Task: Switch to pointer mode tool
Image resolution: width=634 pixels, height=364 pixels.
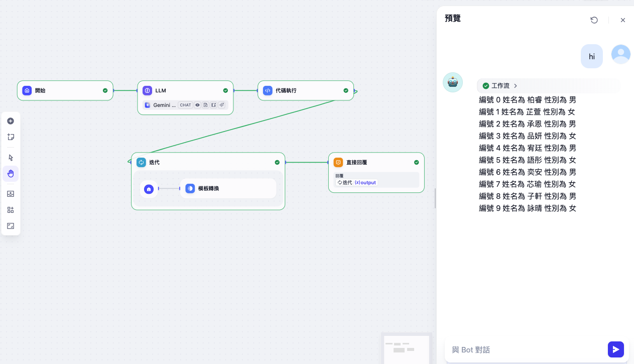Action: pos(11,158)
